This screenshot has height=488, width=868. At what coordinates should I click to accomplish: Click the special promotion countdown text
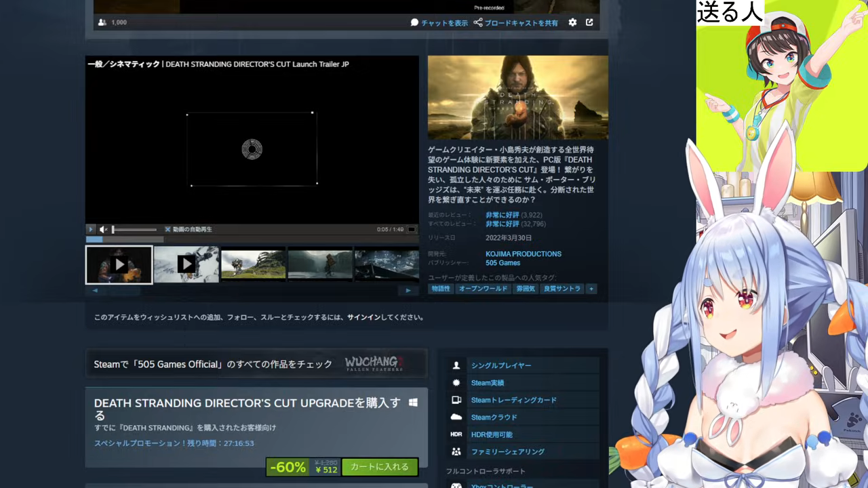point(174,443)
